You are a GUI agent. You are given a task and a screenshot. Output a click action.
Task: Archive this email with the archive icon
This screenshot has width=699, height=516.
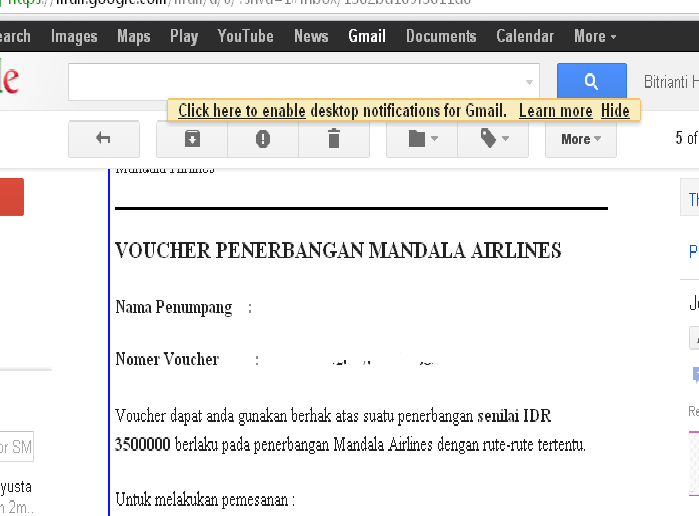click(x=192, y=139)
